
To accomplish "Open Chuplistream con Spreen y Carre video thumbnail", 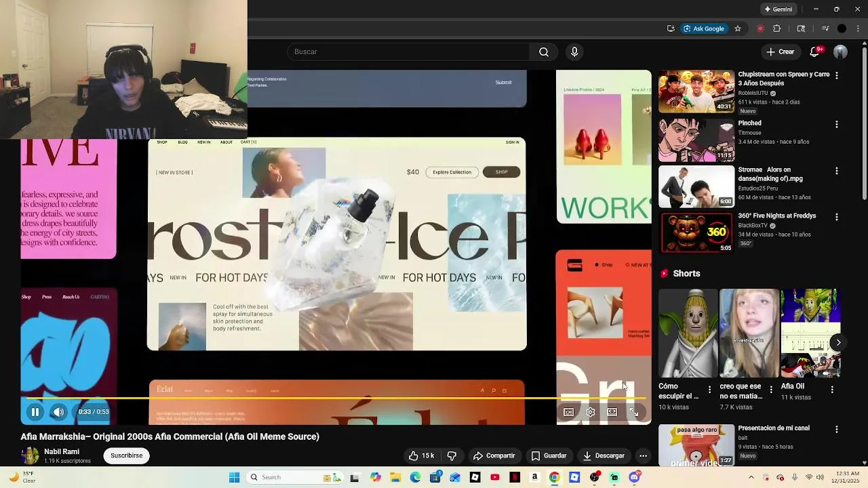I will pos(696,91).
